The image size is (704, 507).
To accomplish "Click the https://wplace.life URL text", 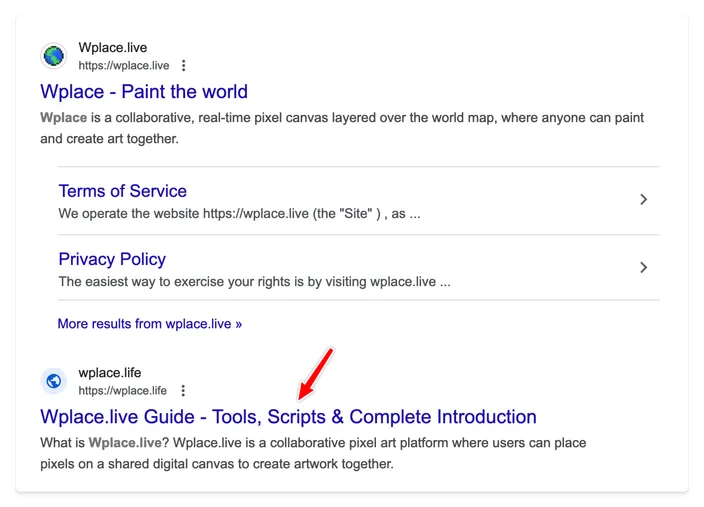I will tap(123, 391).
